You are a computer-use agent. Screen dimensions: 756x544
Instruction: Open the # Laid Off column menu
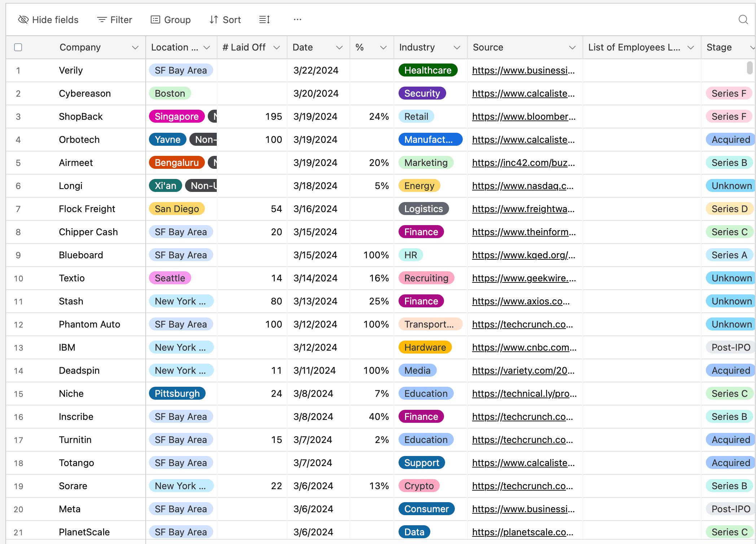[x=277, y=47]
